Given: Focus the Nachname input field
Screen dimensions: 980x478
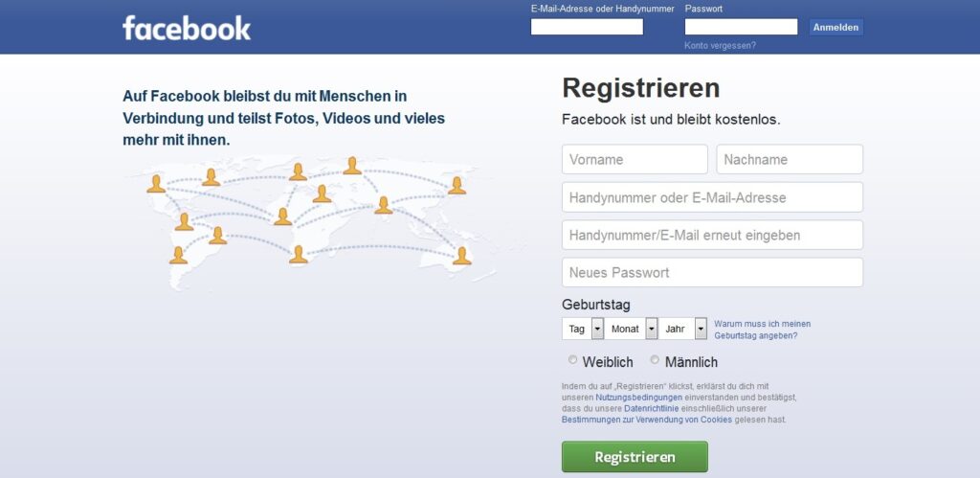Looking at the screenshot, I should pyautogui.click(x=790, y=160).
